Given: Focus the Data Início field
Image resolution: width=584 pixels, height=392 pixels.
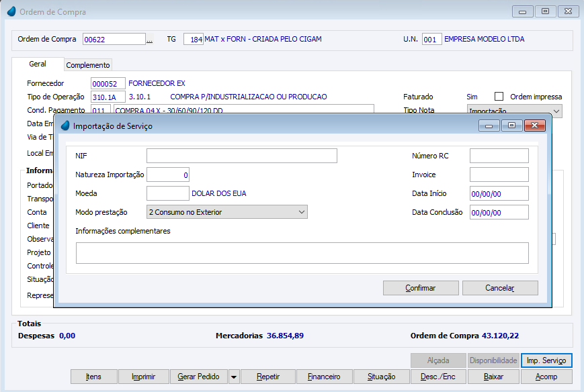Looking at the screenshot, I should click(499, 193).
